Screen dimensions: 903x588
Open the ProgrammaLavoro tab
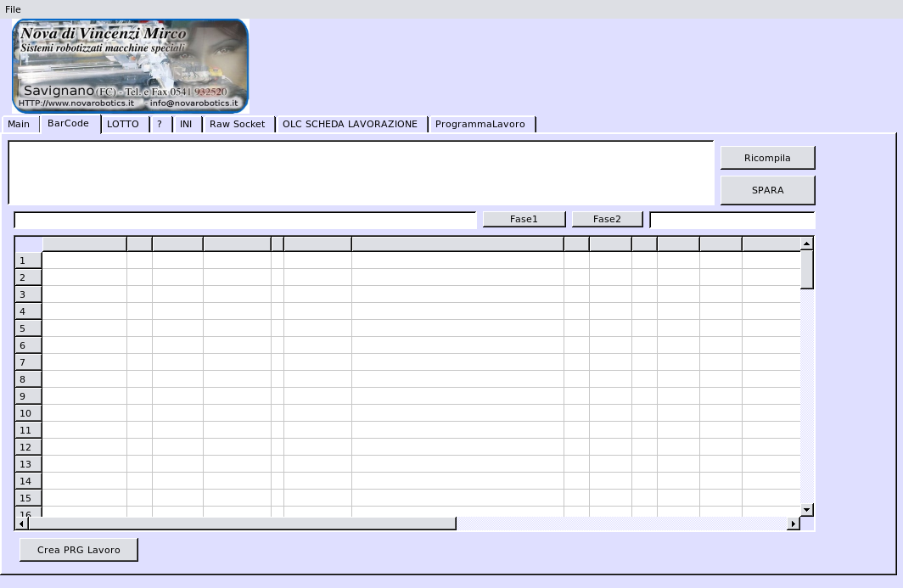click(x=480, y=125)
